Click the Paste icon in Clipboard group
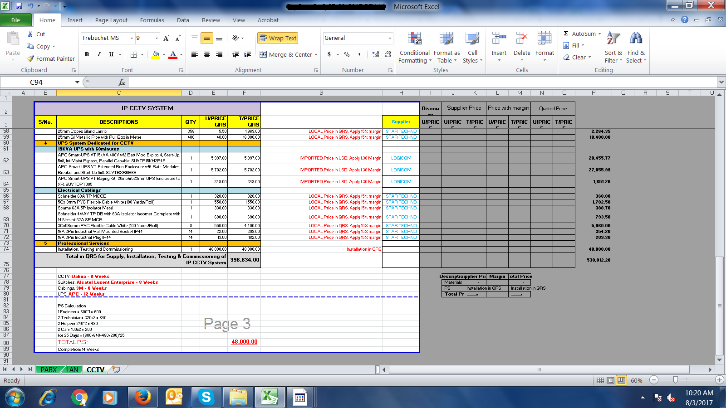The height and width of the screenshot is (408, 726). click(x=13, y=42)
